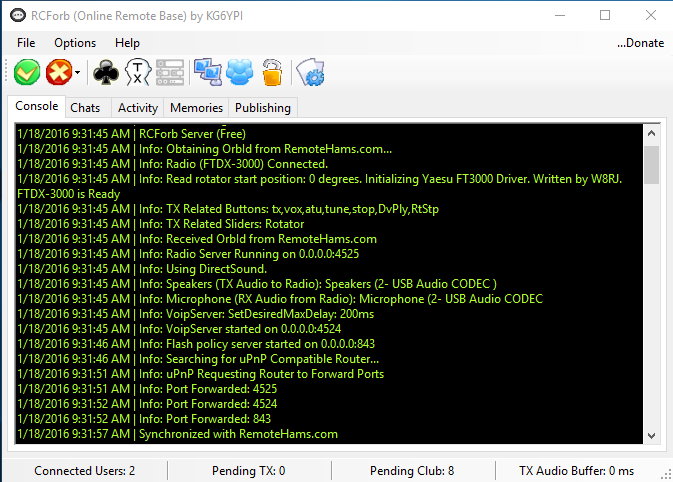Switch to the Activity tab
673x482 pixels.
138,108
